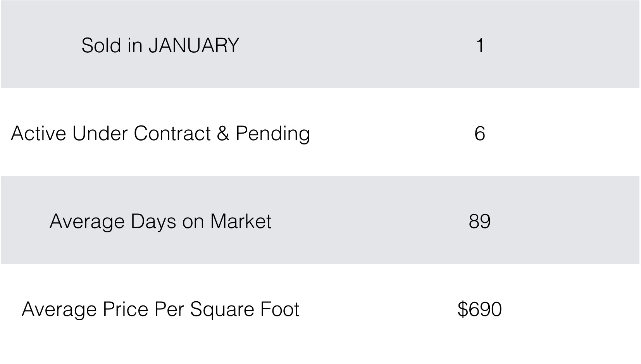Image resolution: width=641 pixels, height=364 pixels.
Task: Click the word "Market"
Action: point(241,221)
